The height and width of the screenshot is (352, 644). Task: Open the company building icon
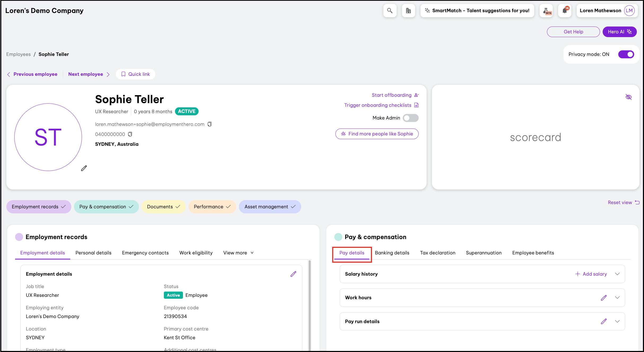(408, 11)
